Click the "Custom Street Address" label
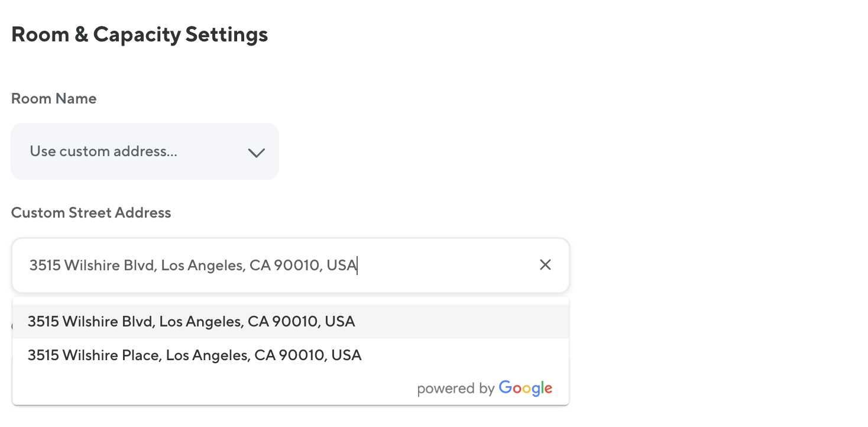Image resolution: width=868 pixels, height=427 pixels. click(91, 213)
